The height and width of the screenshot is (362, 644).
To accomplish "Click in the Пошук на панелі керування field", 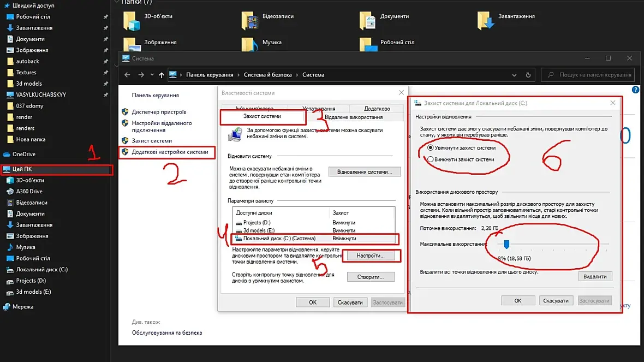I will 588,75.
